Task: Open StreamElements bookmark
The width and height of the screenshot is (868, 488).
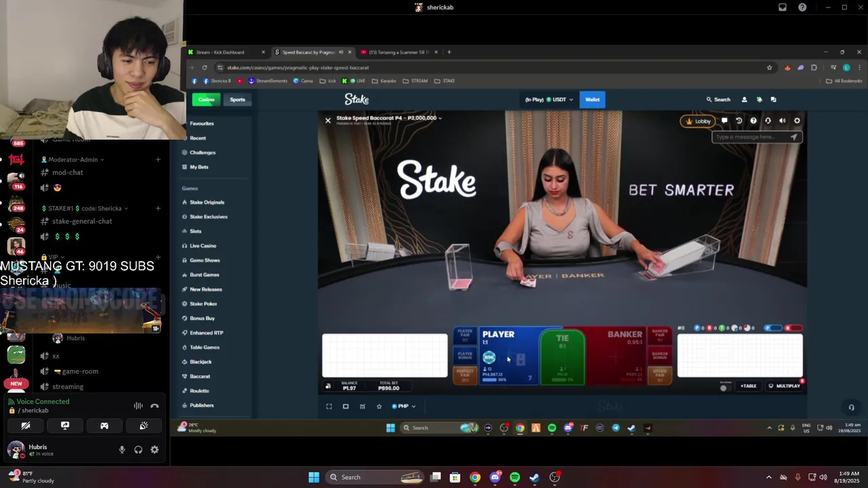Action: 267,81
